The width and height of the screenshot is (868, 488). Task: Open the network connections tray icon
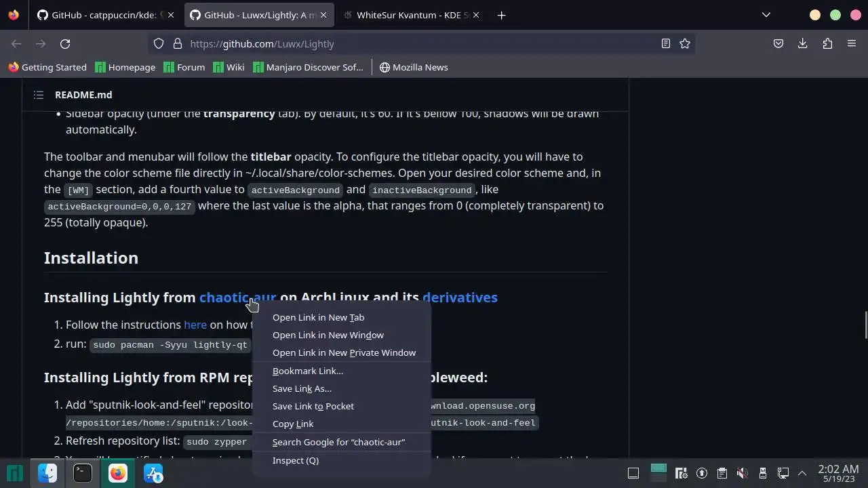tap(783, 473)
